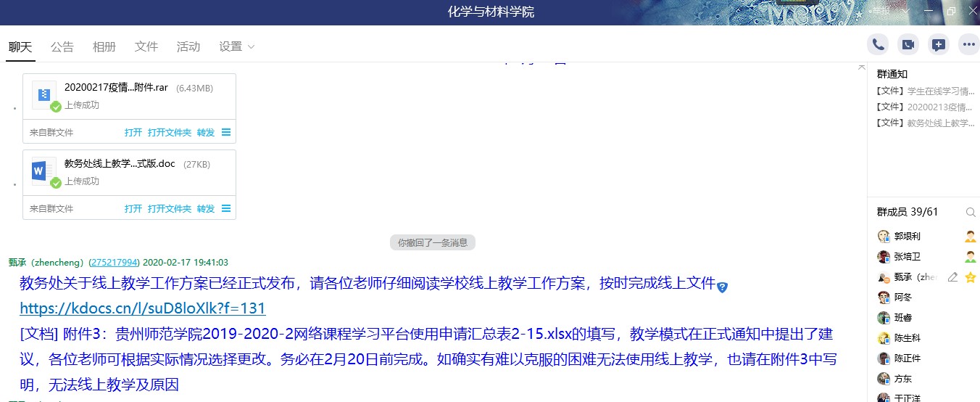This screenshot has height=402, width=980.
Task: Switch to the 公告 tab
Action: point(62,46)
